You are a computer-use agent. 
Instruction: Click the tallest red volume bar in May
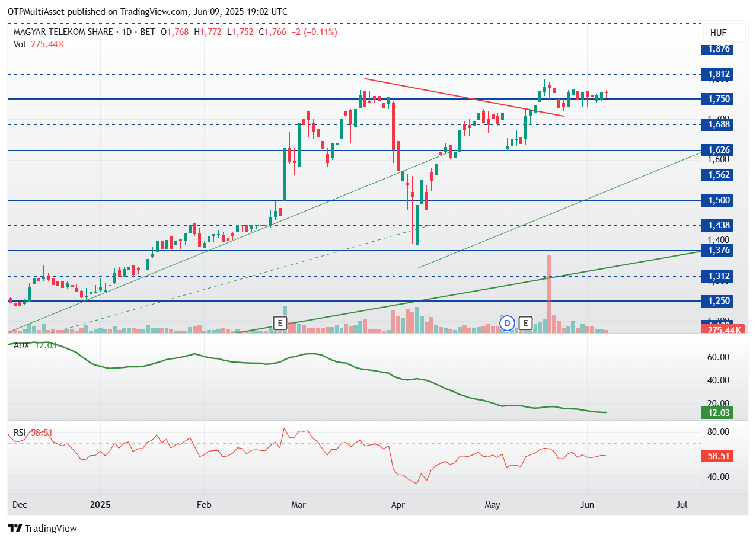(550, 293)
